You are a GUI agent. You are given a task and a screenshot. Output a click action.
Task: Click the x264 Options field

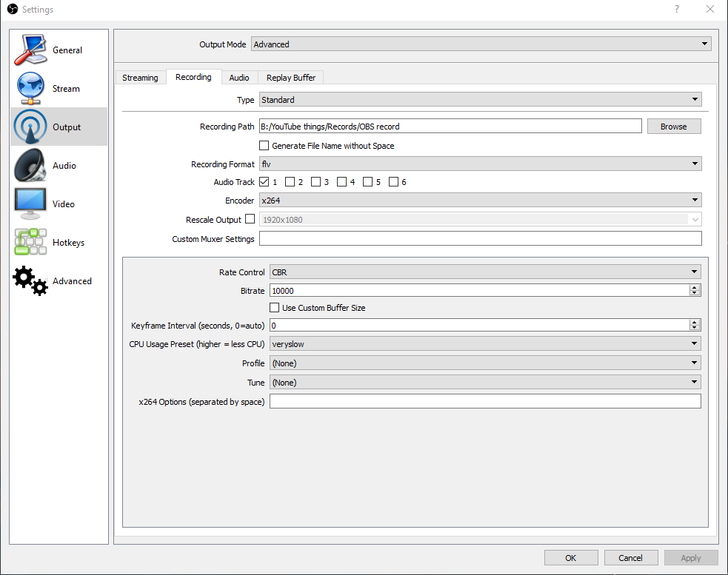485,401
